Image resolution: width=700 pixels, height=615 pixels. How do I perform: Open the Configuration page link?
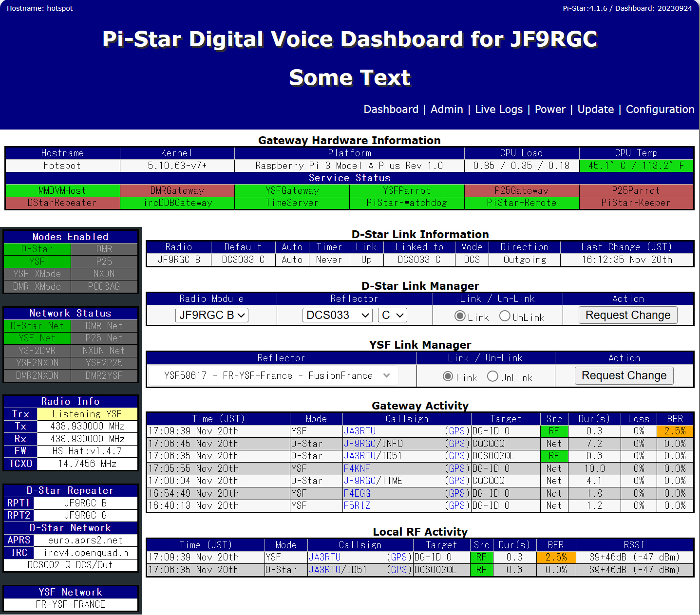pos(660,109)
